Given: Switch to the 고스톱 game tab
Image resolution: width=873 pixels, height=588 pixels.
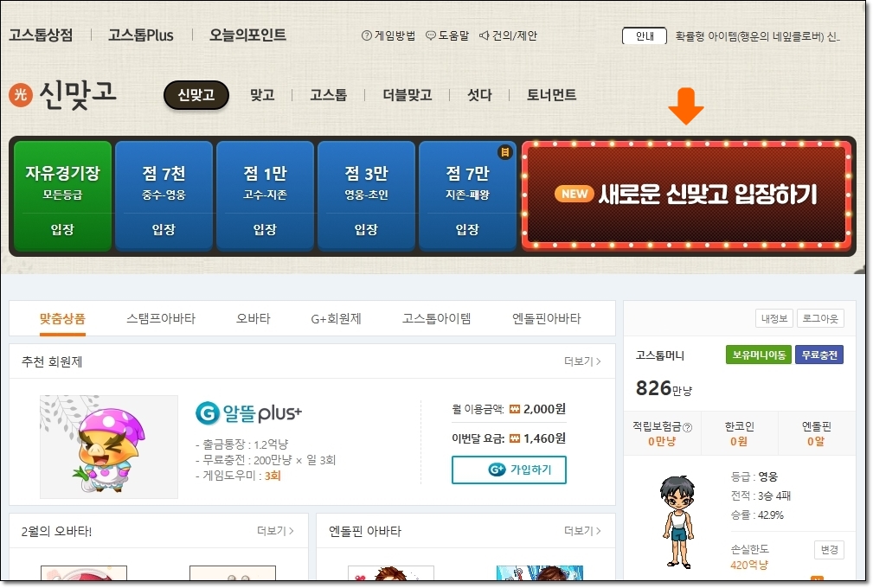Looking at the screenshot, I should [x=328, y=95].
